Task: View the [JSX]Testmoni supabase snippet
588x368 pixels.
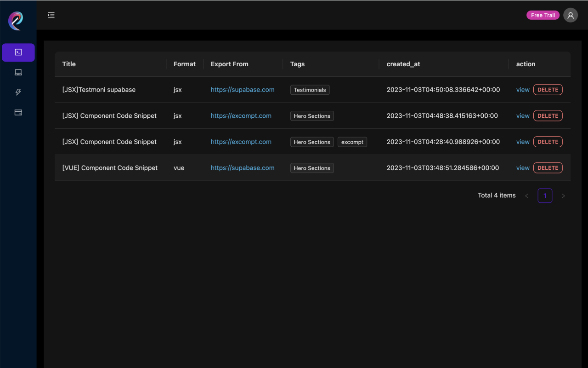Action: point(523,90)
